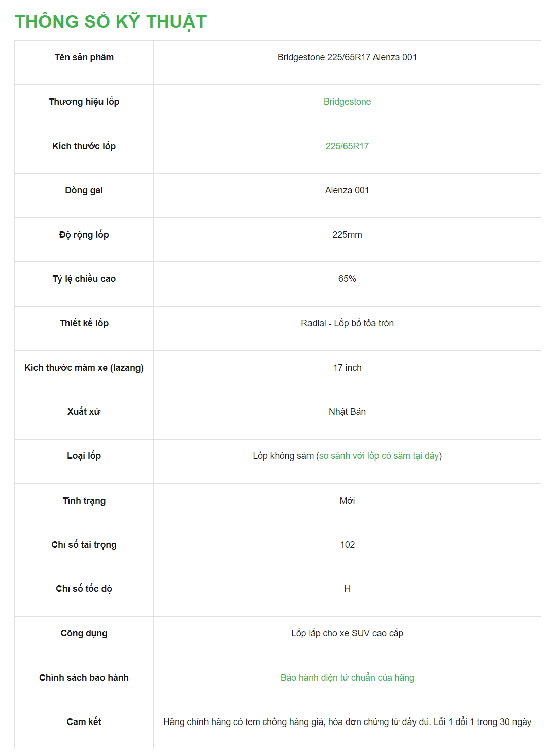Click the 'Mới' condition value

(347, 501)
